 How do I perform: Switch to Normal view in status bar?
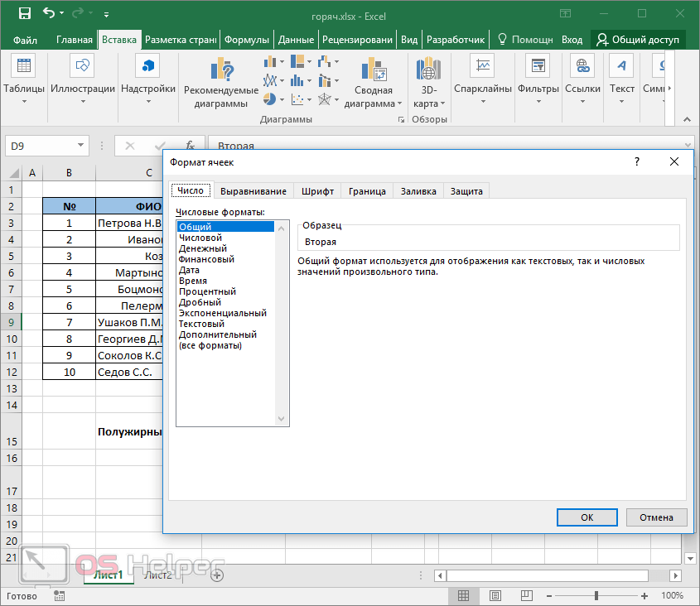pos(464,596)
